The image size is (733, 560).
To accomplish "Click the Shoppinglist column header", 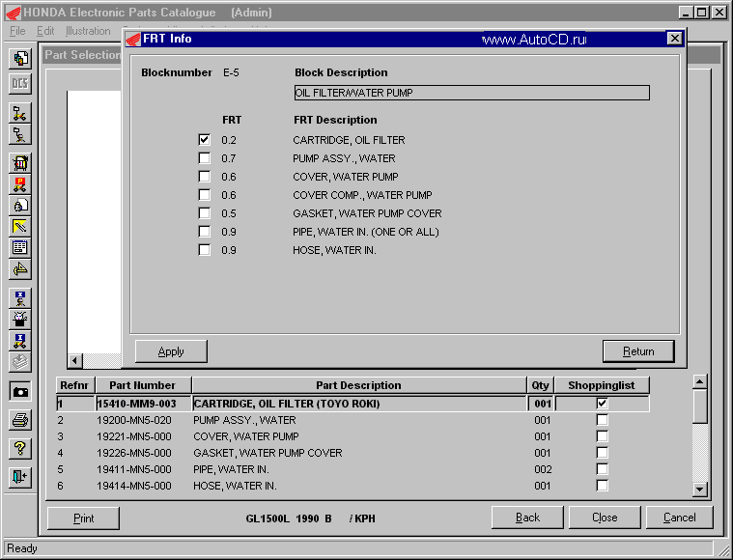I will pos(602,385).
